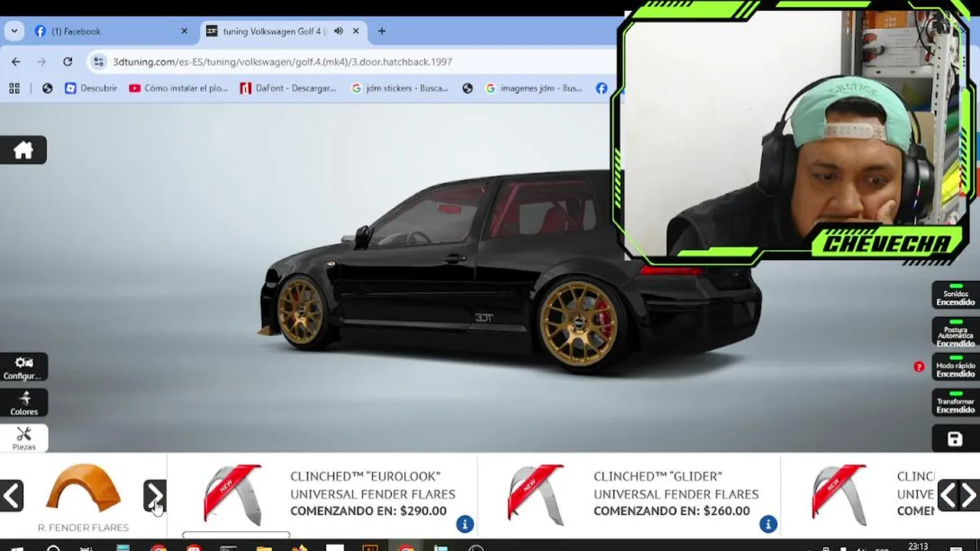Open a new browser tab
Image resolution: width=980 pixels, height=551 pixels.
pyautogui.click(x=381, y=31)
